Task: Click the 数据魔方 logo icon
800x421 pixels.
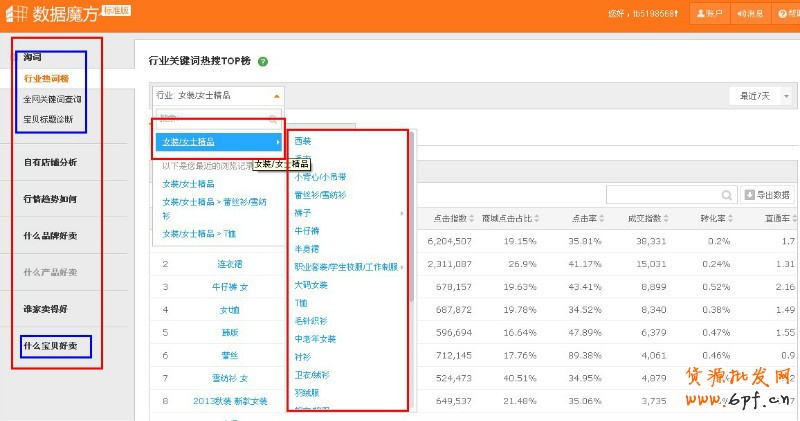Action: point(15,15)
